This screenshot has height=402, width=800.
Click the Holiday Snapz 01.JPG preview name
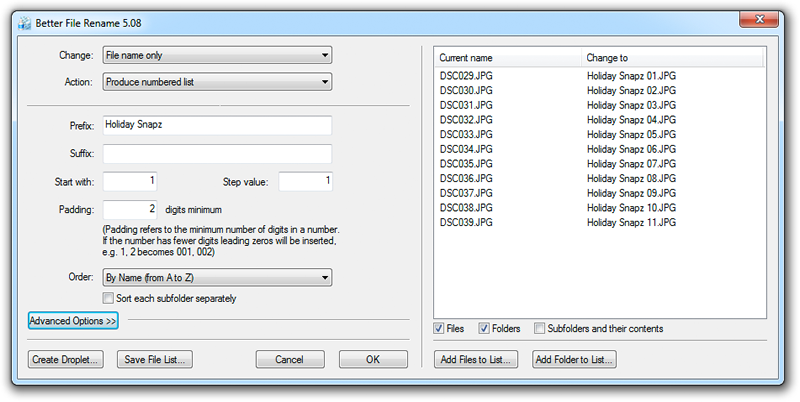click(631, 76)
